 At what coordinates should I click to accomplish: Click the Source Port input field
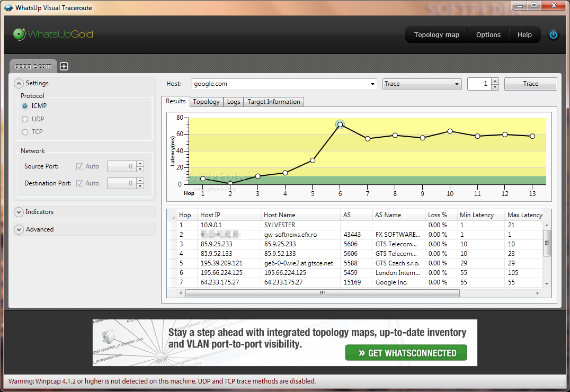pyautogui.click(x=122, y=166)
